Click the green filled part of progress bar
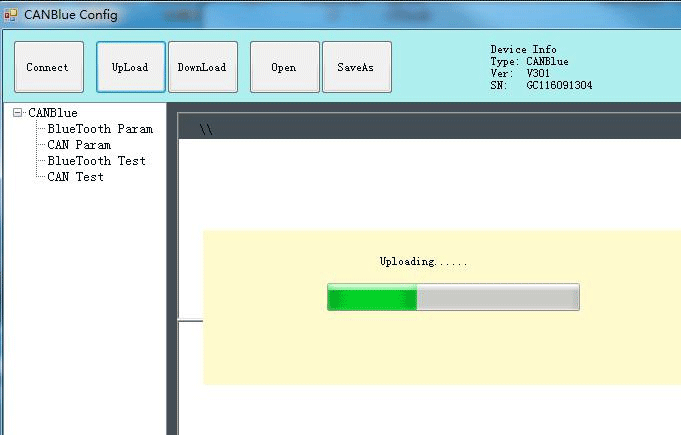 [371, 297]
